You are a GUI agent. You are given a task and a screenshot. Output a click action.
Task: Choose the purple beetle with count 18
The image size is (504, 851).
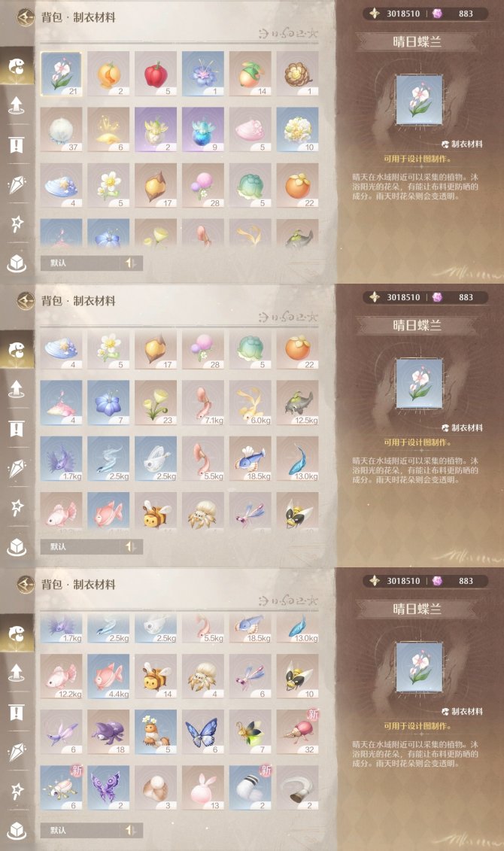[108, 732]
